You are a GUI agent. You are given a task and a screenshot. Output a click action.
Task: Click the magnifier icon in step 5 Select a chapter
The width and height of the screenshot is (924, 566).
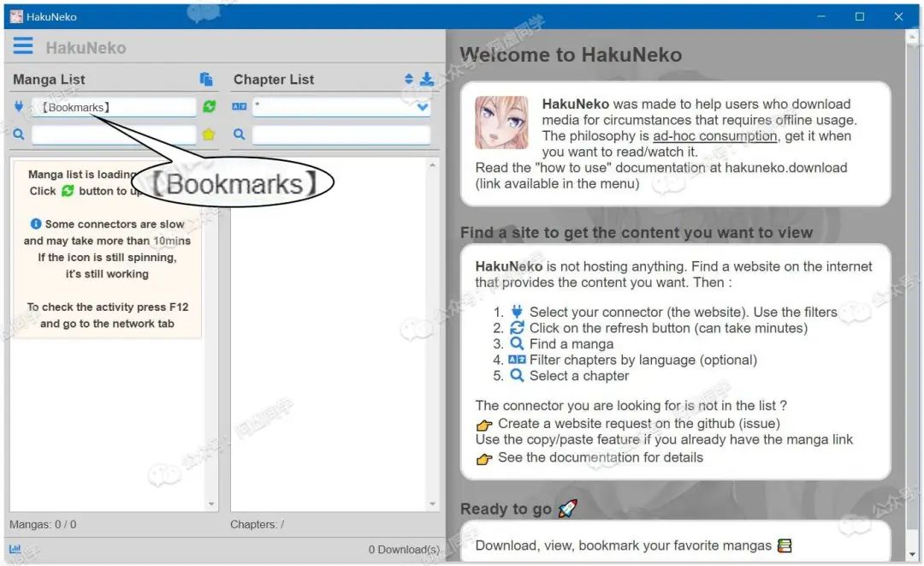click(x=517, y=376)
